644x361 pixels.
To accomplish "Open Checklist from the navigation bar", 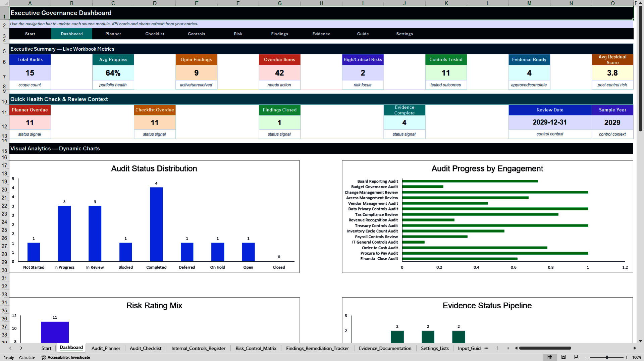I will [155, 34].
